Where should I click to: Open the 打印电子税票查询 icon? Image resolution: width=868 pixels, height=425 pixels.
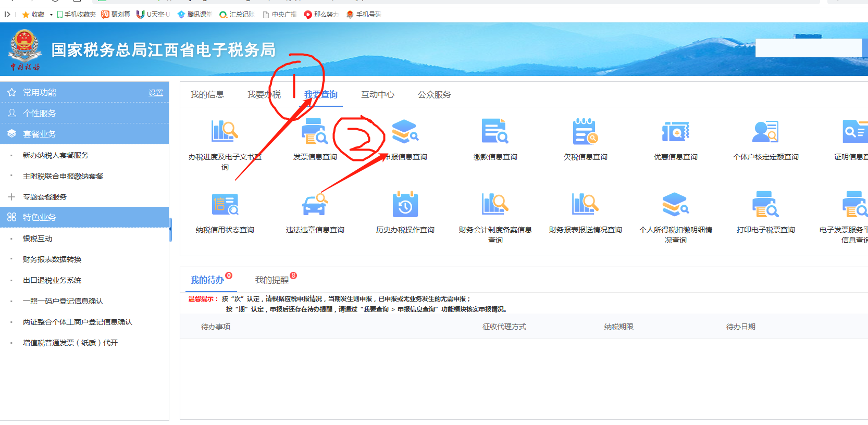(x=765, y=204)
